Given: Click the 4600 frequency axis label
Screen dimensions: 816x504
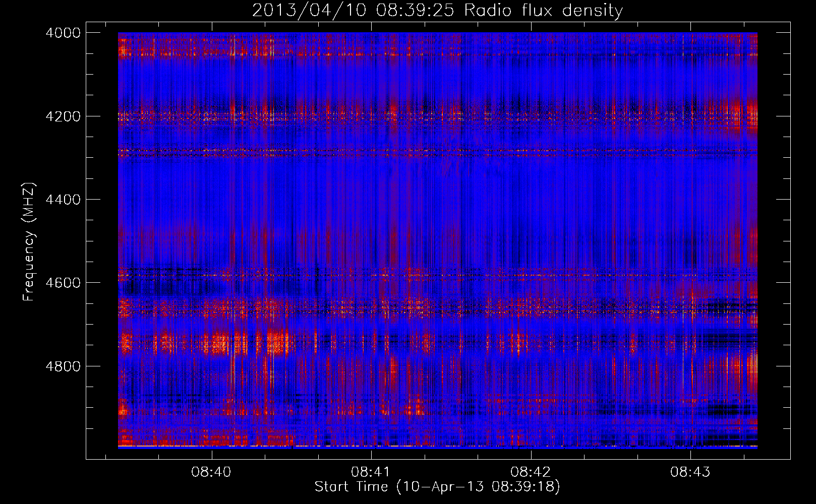Looking at the screenshot, I should [x=63, y=283].
